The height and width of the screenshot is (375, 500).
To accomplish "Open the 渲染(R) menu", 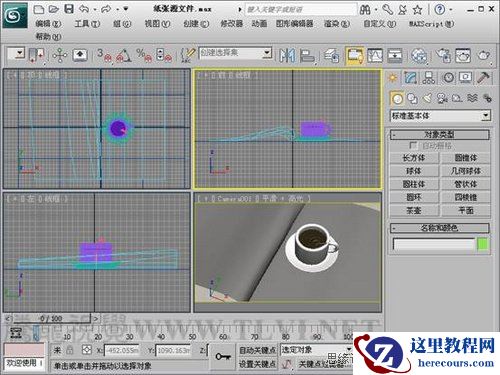I will click(x=337, y=24).
